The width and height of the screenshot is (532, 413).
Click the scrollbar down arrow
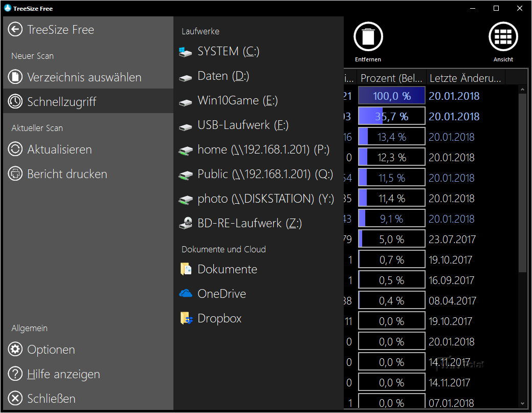pyautogui.click(x=522, y=403)
